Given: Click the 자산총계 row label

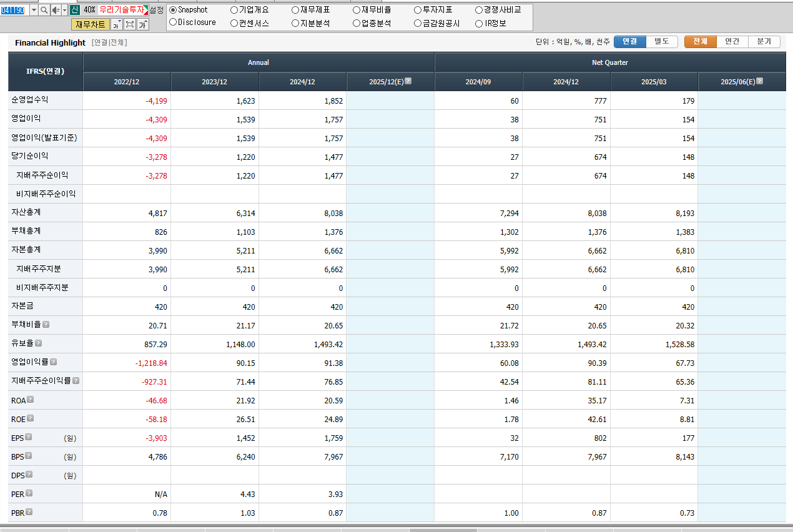Looking at the screenshot, I should pos(26,212).
